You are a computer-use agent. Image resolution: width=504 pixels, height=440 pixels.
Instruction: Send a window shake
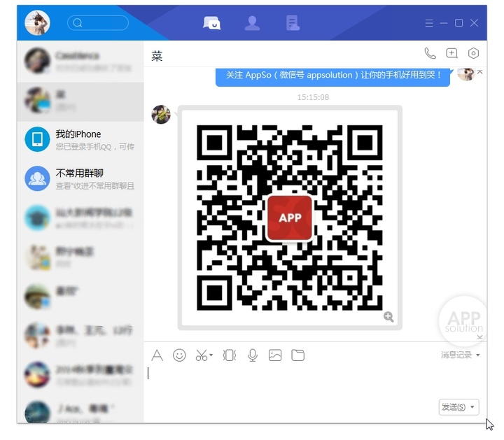tap(230, 355)
